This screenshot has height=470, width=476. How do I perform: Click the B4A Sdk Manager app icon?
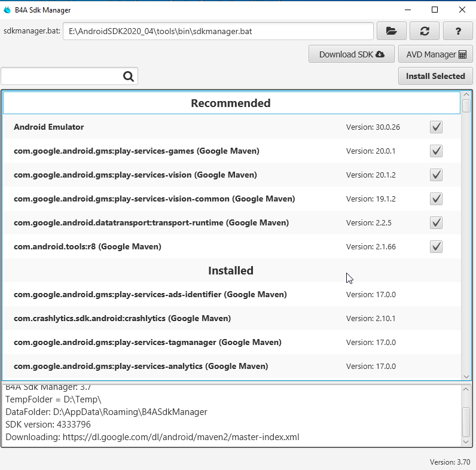(x=7, y=10)
